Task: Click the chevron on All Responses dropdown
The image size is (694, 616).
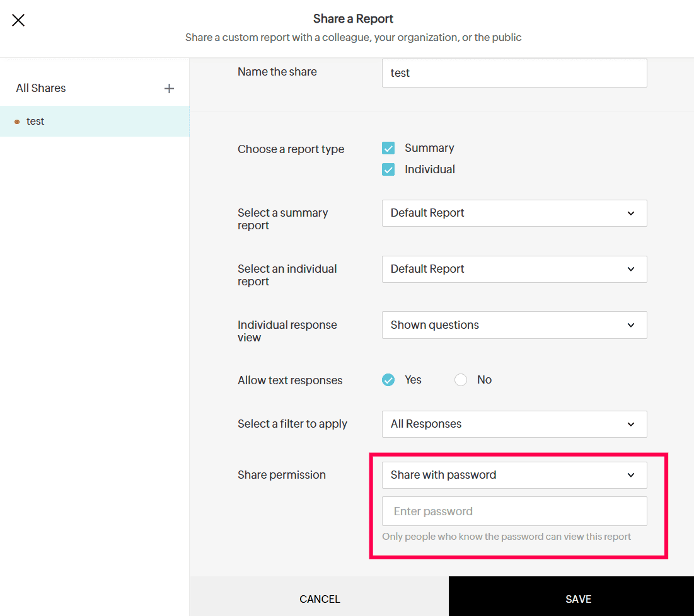Action: tap(631, 425)
